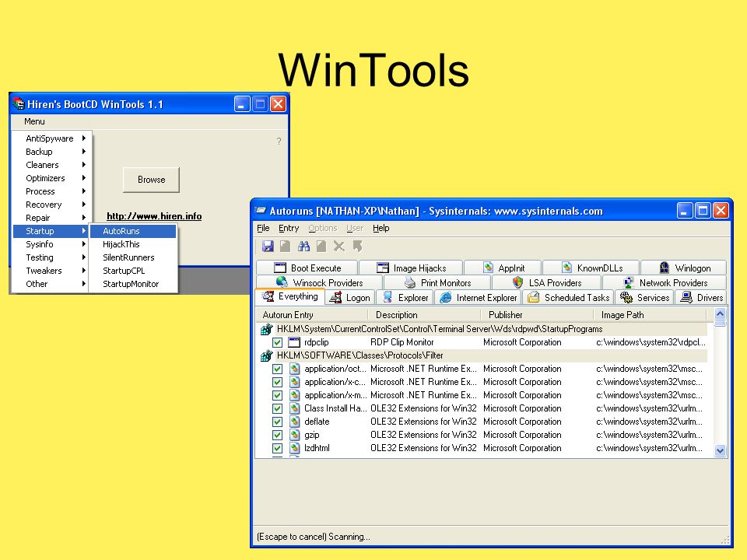The height and width of the screenshot is (560, 747).
Task: Open the Help menu in Autoruns
Action: (381, 228)
